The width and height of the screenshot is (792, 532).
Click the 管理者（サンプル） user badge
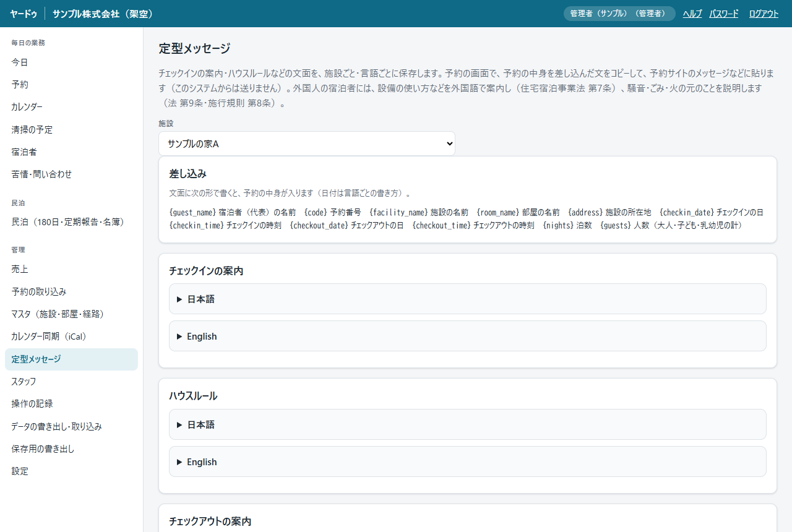(x=619, y=14)
